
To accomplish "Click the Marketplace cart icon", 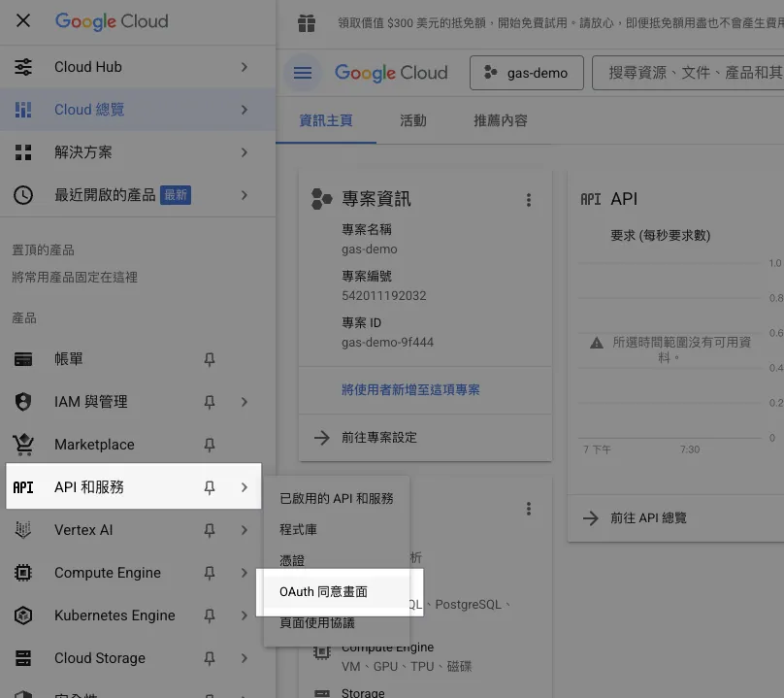I will pyautogui.click(x=23, y=445).
